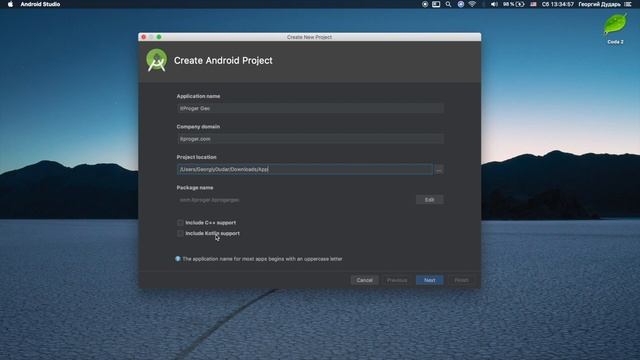640x360 pixels.
Task: Open the Apple menu
Action: click(10, 4)
